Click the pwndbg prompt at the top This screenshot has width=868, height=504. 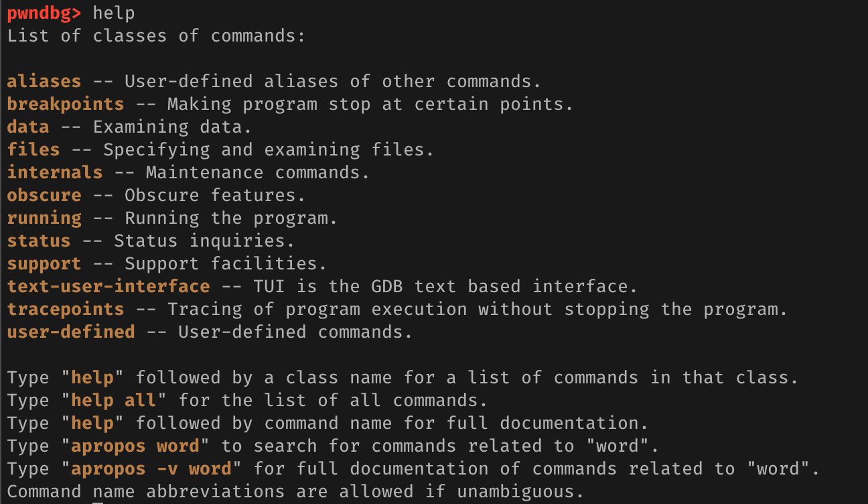pos(44,13)
